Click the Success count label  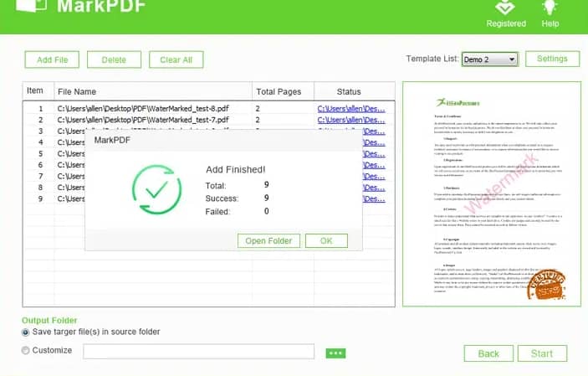(x=222, y=198)
